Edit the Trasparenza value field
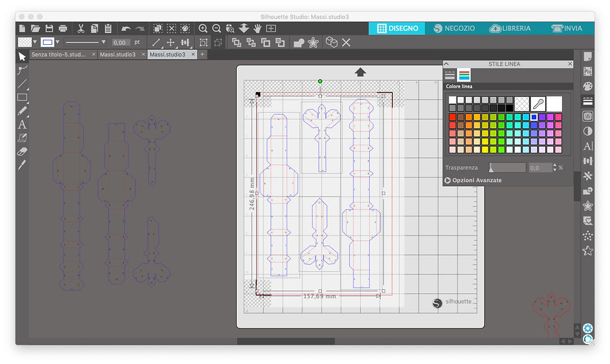Screen dimensions: 610x364 click(540, 167)
